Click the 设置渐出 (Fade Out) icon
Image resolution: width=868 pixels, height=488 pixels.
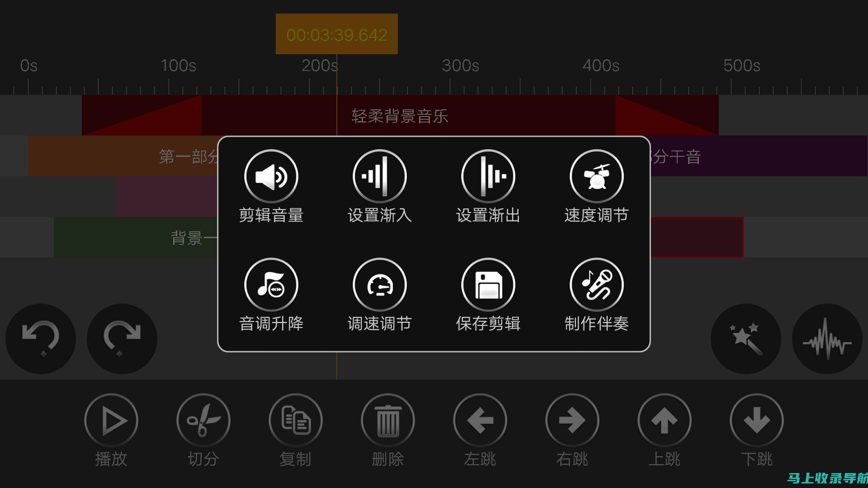pos(488,176)
